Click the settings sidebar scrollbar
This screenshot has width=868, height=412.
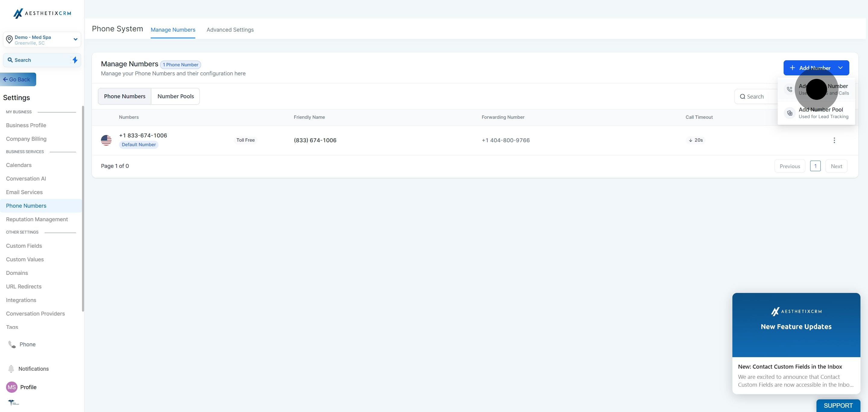83,209
